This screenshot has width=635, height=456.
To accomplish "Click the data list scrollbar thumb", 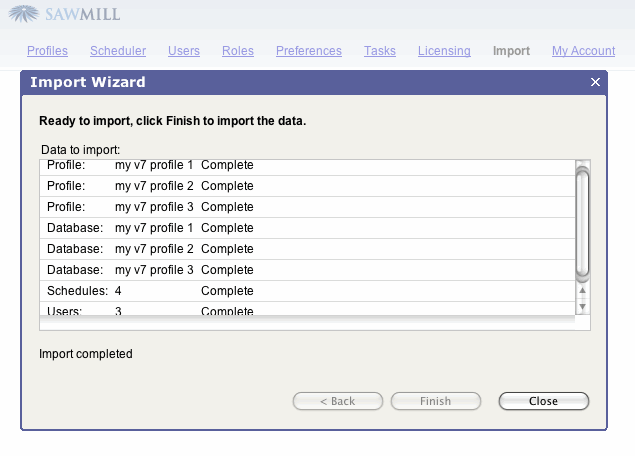I will tap(583, 222).
